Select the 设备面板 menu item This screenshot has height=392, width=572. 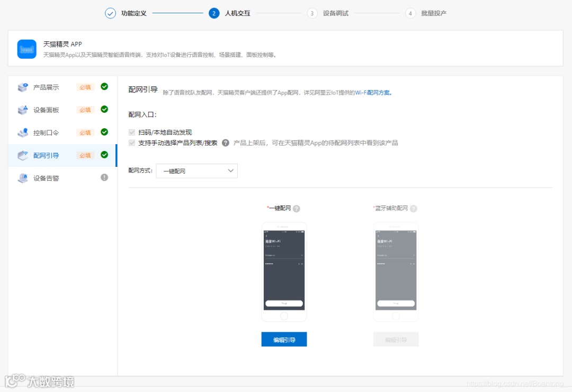click(62, 110)
